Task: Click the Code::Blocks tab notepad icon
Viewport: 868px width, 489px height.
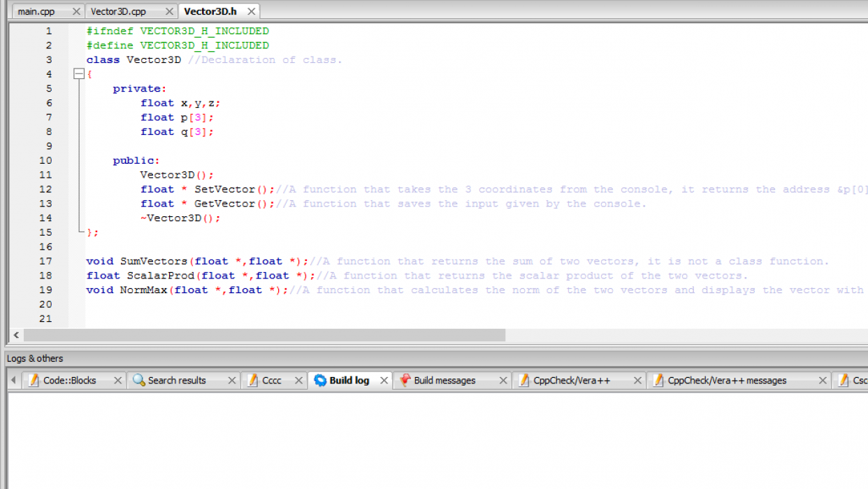Action: [x=34, y=381]
